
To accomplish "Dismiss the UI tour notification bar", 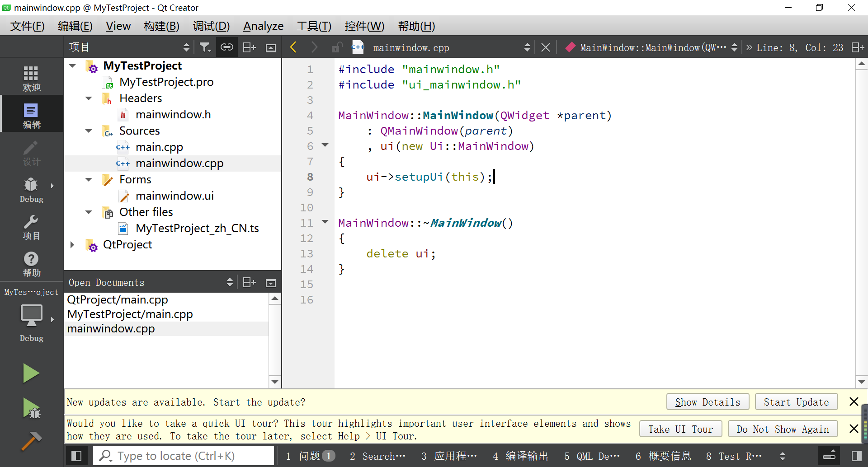I will [x=854, y=429].
